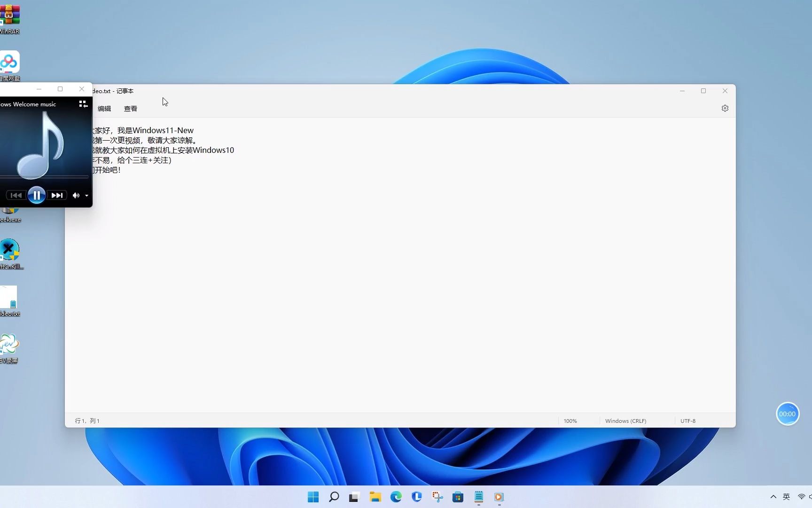Open the volume dropdown arrow in the player
Screen dimensions: 812x508
click(87, 195)
